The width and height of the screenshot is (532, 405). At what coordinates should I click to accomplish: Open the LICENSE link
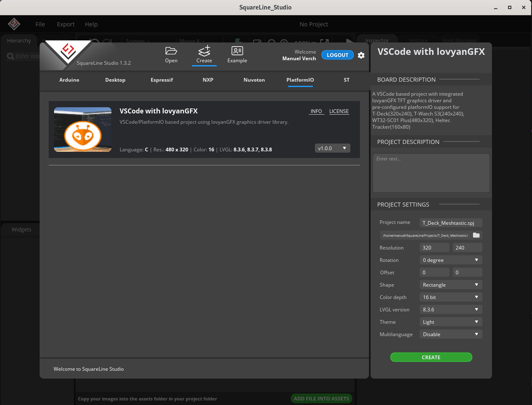point(339,111)
